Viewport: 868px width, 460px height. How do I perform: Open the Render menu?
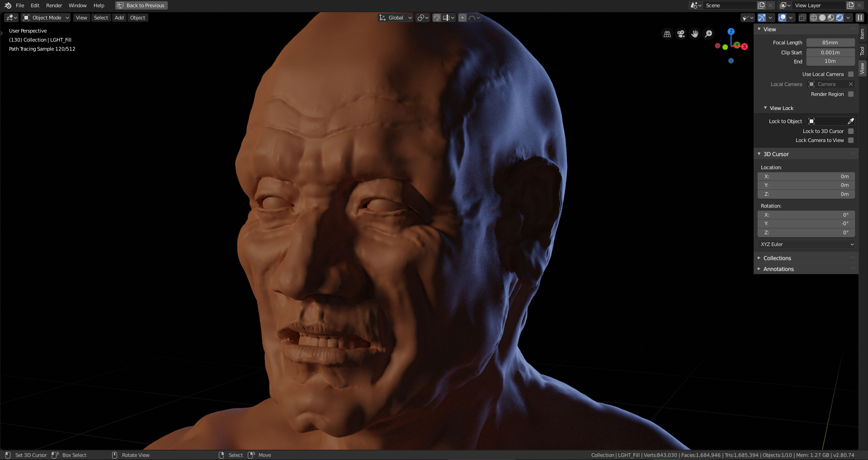pos(54,5)
